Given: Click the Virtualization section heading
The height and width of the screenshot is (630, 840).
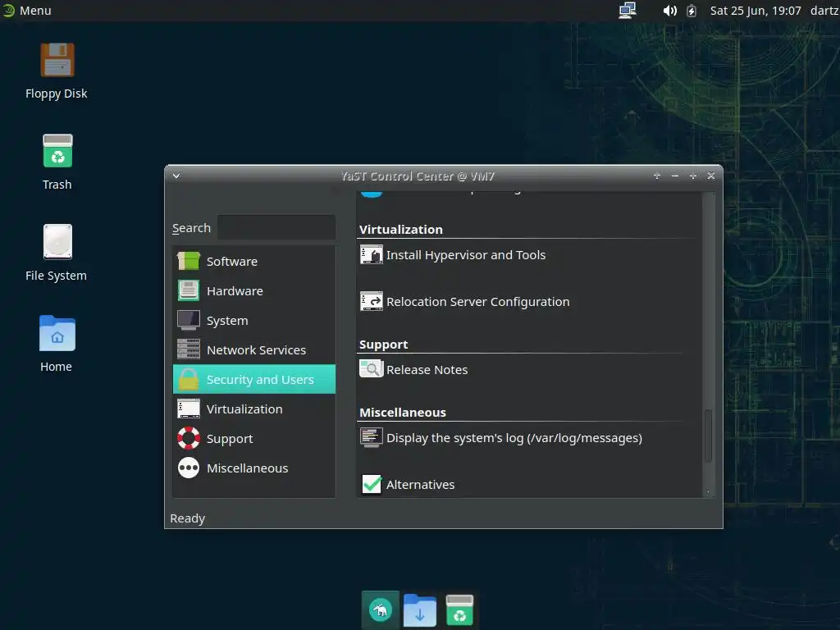Looking at the screenshot, I should [400, 230].
